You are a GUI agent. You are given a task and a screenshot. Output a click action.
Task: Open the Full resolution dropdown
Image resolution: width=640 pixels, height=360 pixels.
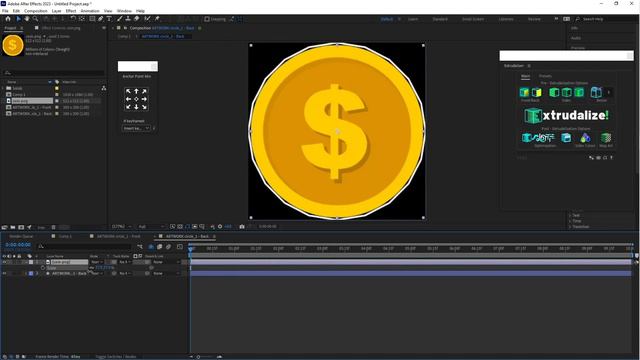click(151, 227)
